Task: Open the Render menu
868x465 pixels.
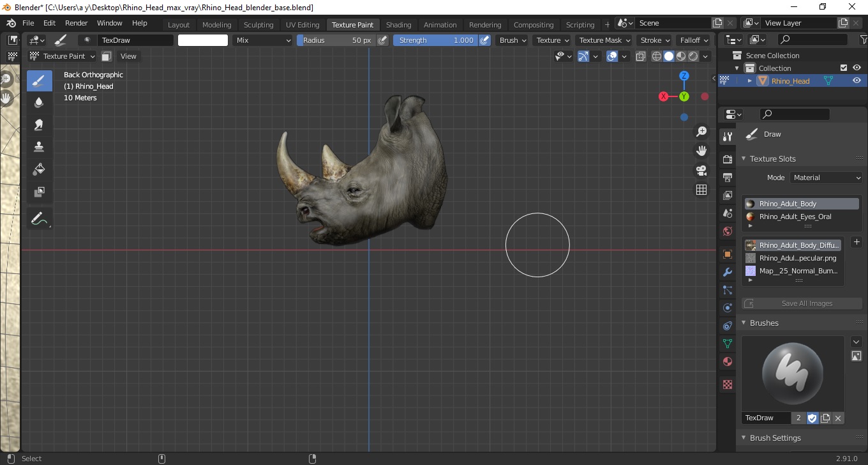Action: click(77, 23)
